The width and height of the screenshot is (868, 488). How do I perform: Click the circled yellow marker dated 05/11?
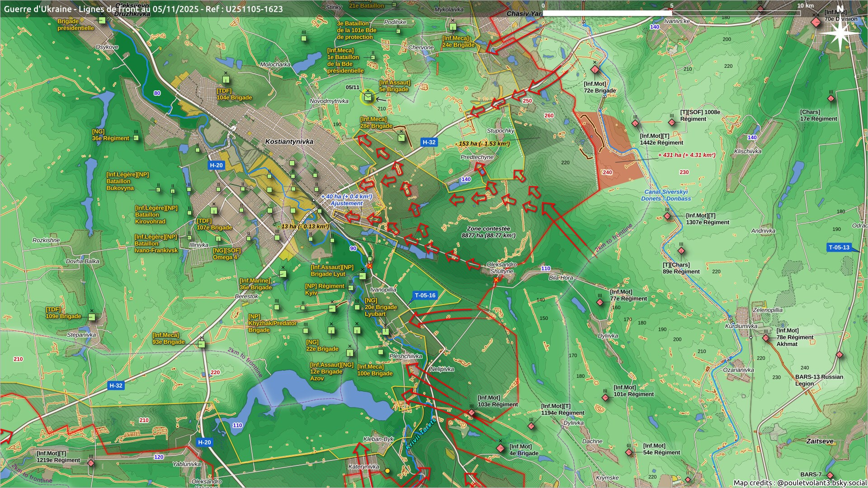(x=368, y=97)
